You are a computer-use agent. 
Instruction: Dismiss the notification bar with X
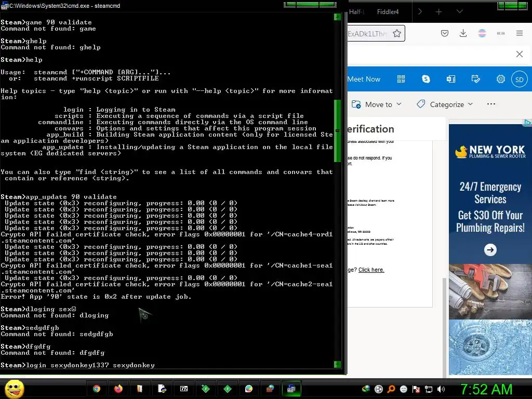[x=520, y=54]
